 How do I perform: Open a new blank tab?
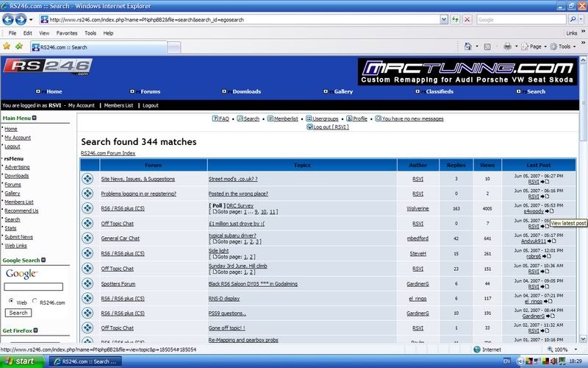click(173, 48)
